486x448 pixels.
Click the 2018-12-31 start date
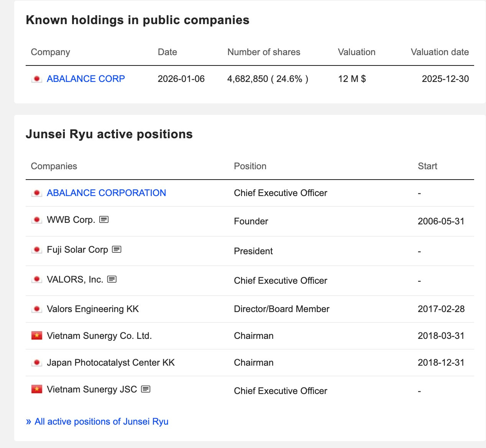(441, 363)
